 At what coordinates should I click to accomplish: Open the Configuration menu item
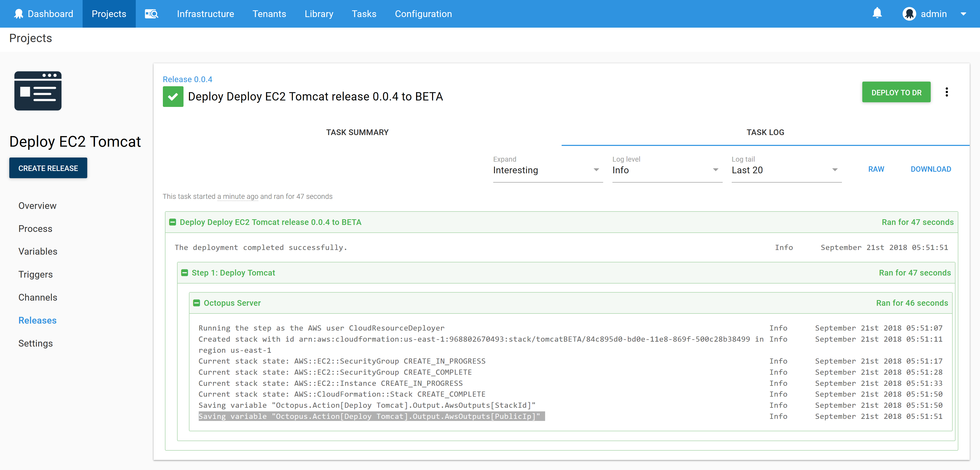click(423, 14)
